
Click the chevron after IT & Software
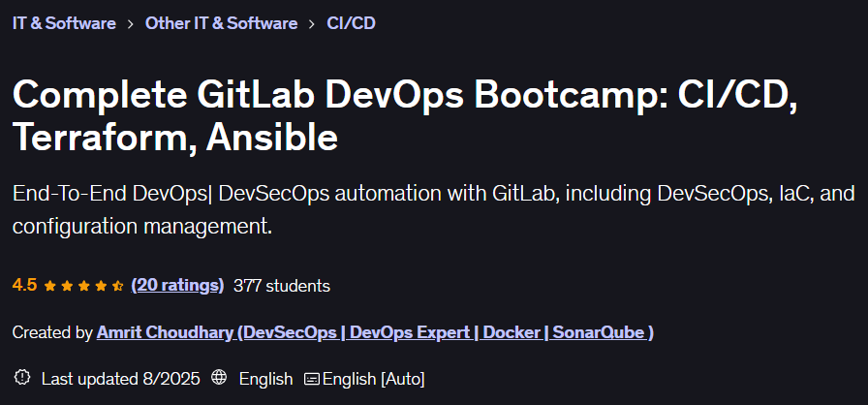coord(131,24)
